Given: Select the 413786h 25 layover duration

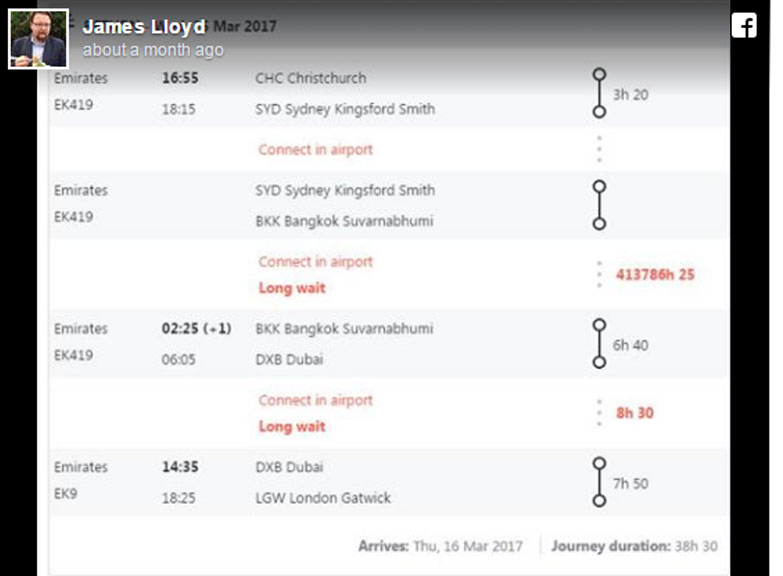Looking at the screenshot, I should [x=655, y=274].
